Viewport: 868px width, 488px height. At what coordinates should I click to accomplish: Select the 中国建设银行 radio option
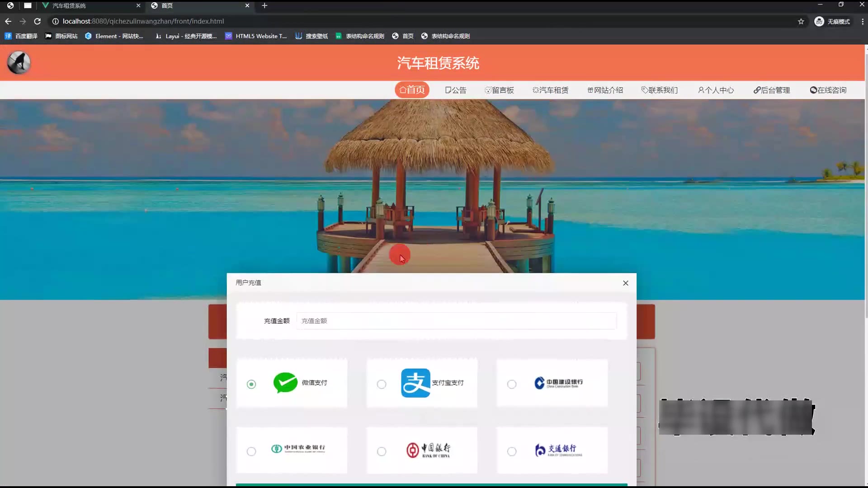511,384
